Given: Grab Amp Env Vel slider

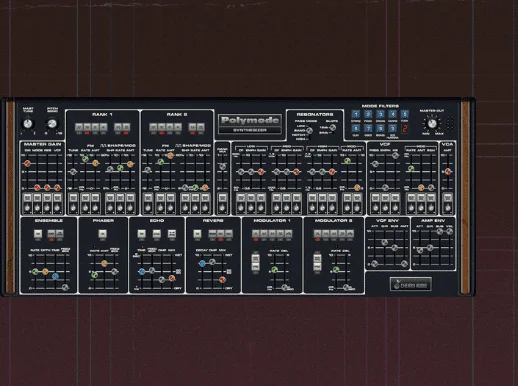Looking at the screenshot, I should [x=449, y=231].
